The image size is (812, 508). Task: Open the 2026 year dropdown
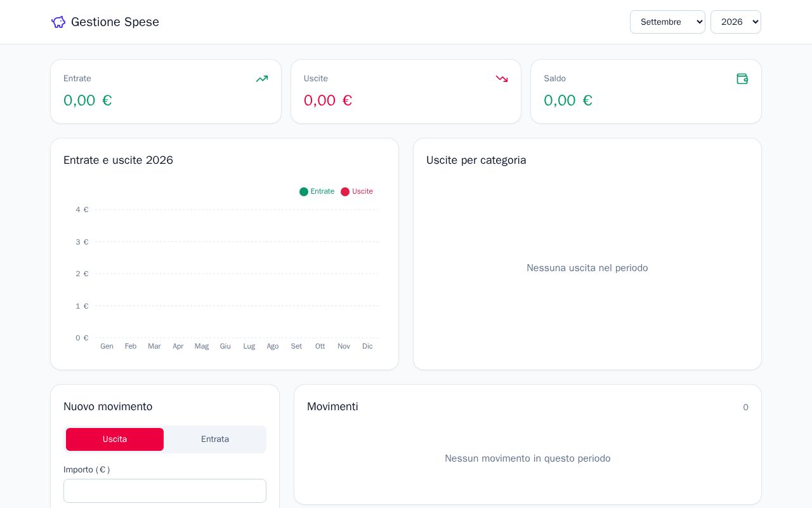736,22
